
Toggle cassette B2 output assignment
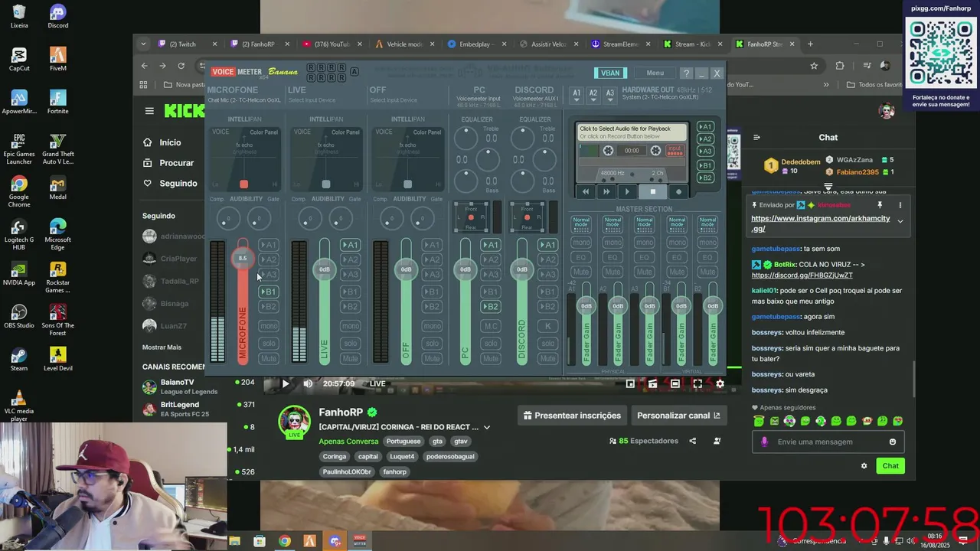(x=705, y=178)
